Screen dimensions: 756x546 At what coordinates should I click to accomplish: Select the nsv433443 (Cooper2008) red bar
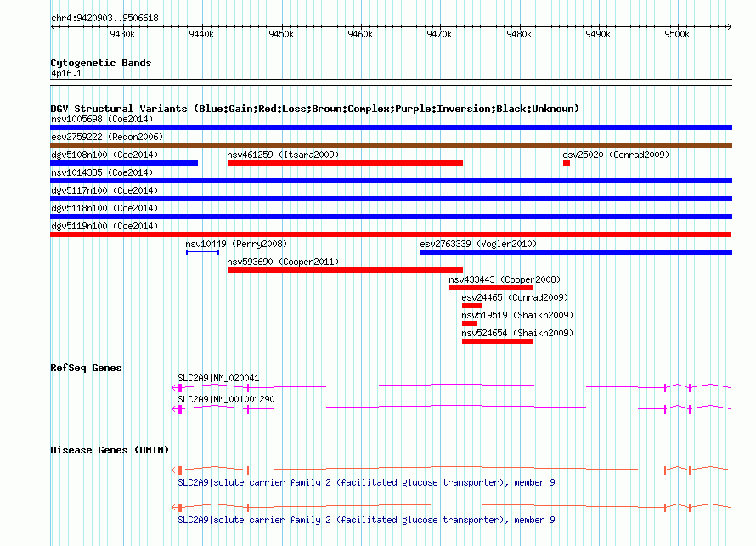coord(491,288)
